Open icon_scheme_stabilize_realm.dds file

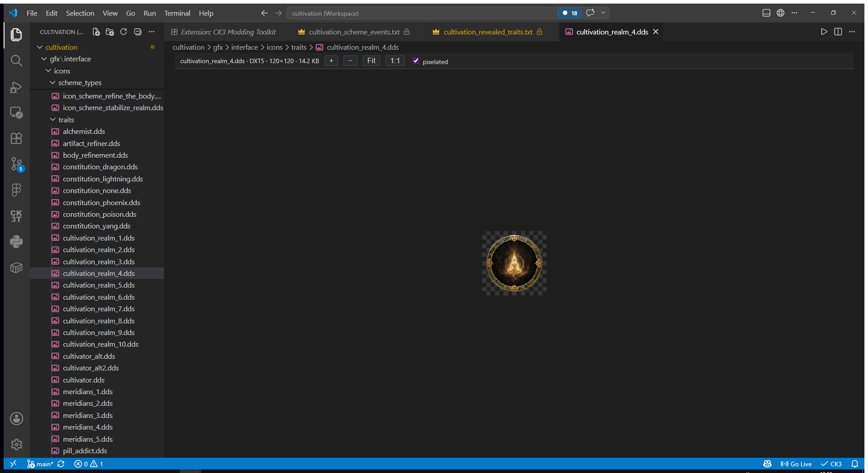click(x=113, y=107)
